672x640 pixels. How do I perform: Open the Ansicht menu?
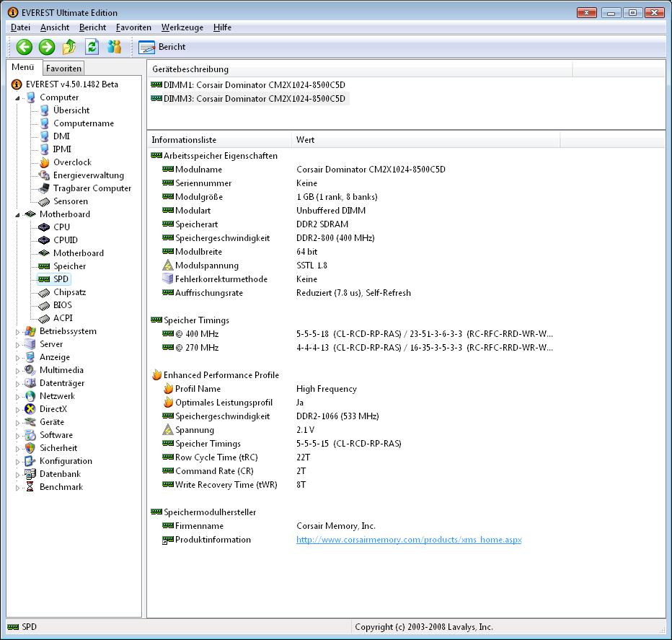coord(54,27)
